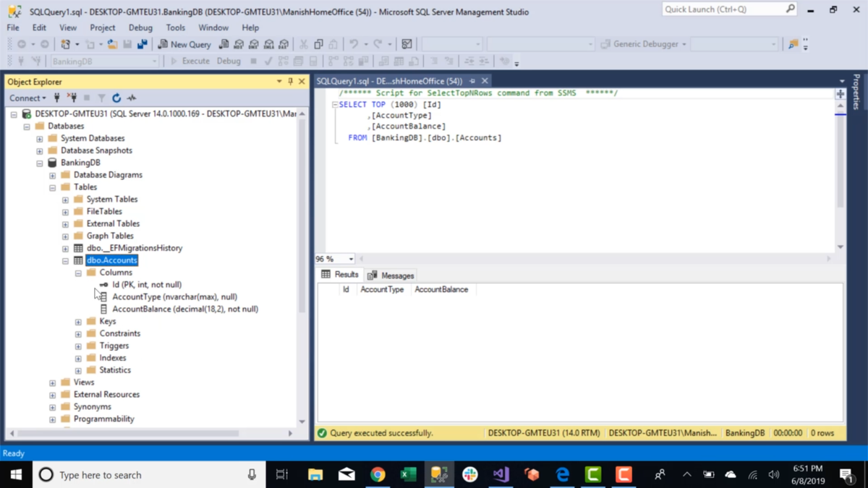Switch to the Results tab
The width and height of the screenshot is (868, 488).
pos(340,275)
